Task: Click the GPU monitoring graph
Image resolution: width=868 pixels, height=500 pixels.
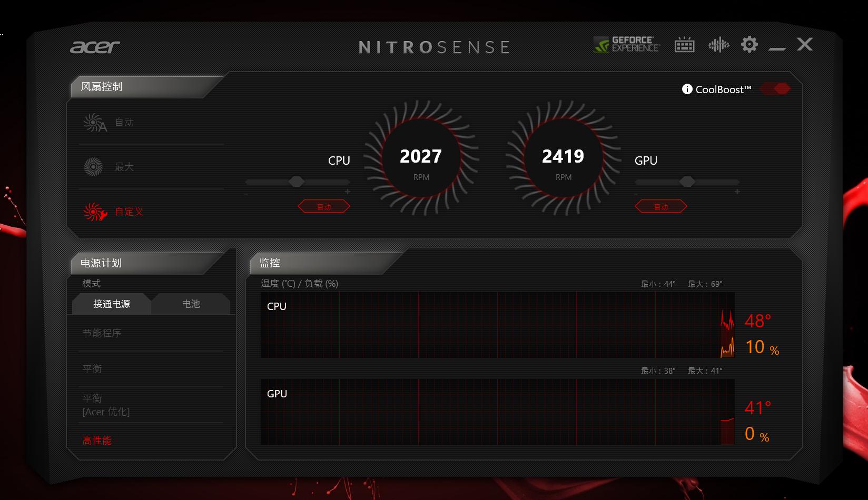Action: 497,412
